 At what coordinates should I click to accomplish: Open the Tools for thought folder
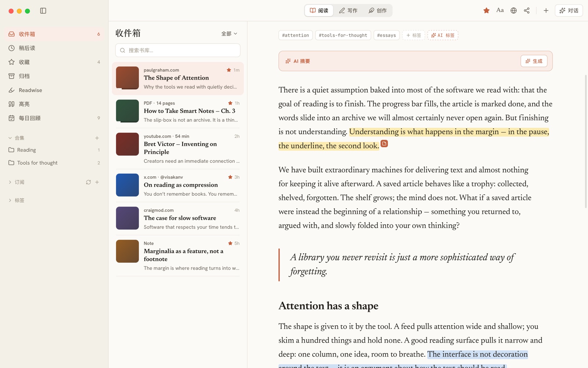click(x=54, y=163)
